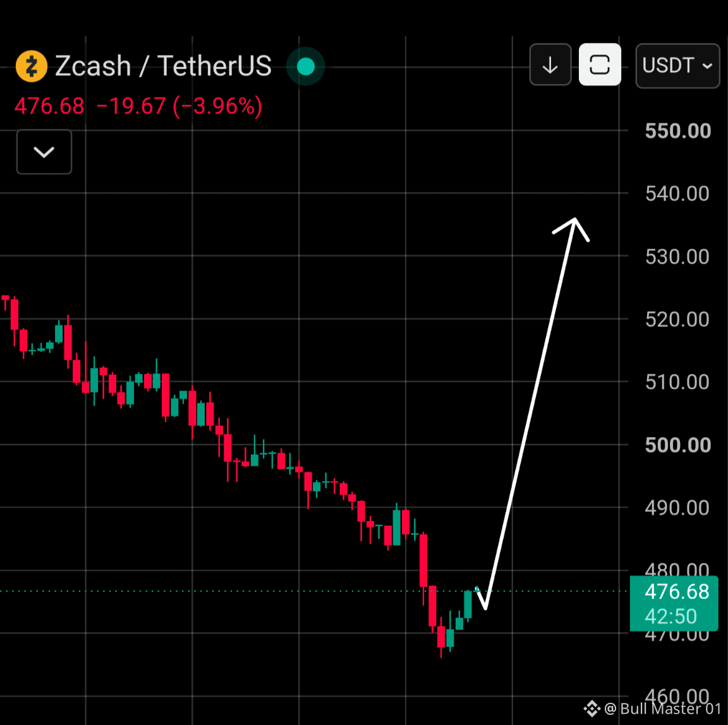Click the −19.67 (−3.96%) change text
The width and height of the screenshot is (728, 725).
[179, 106]
